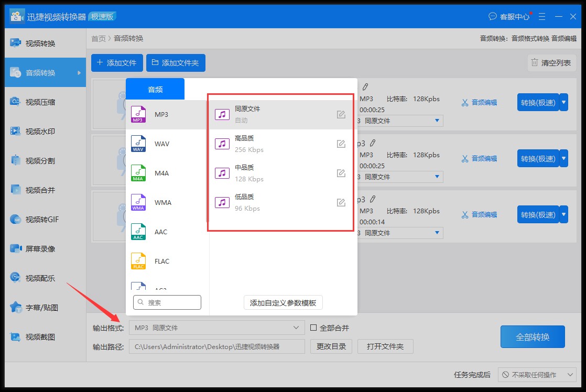
Task: Click inside the 搜索 search box
Action: pos(168,302)
